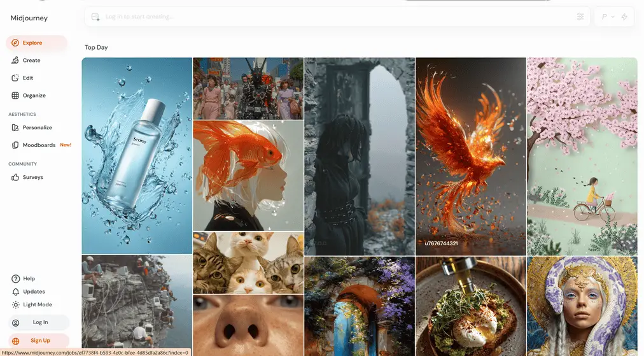644x356 pixels.
Task: Click the Explore compass icon in sidebar
Action: pos(15,43)
